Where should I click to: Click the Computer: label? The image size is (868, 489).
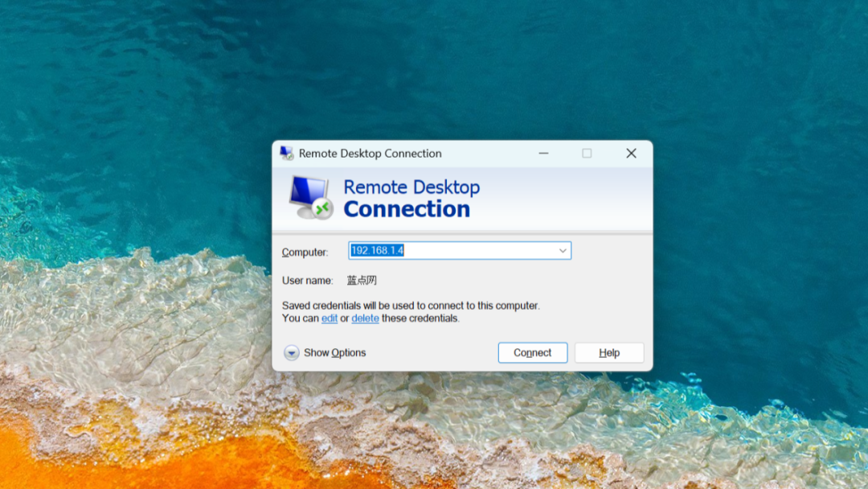click(305, 252)
